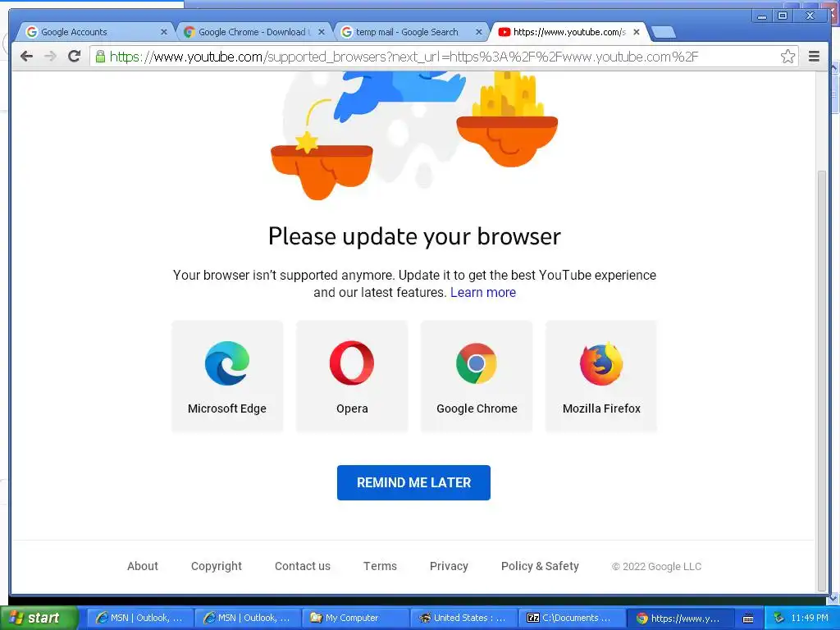Click the Please update your browser heading

(x=414, y=236)
